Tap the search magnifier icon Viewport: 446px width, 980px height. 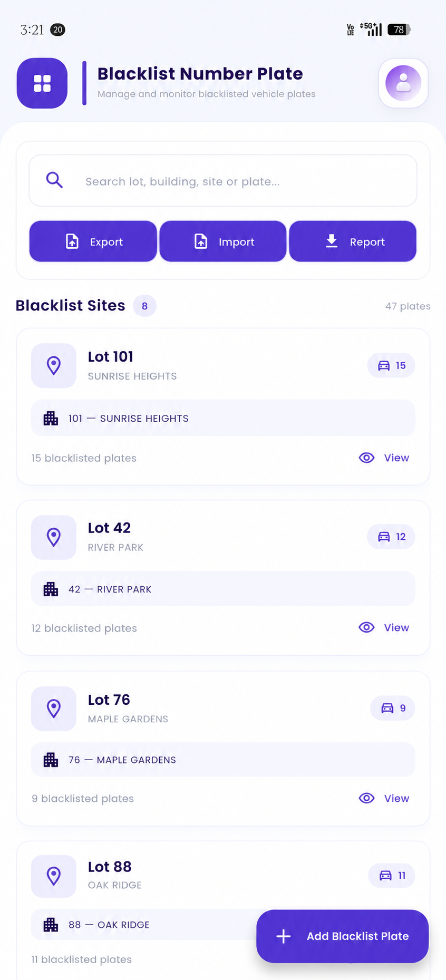[54, 180]
